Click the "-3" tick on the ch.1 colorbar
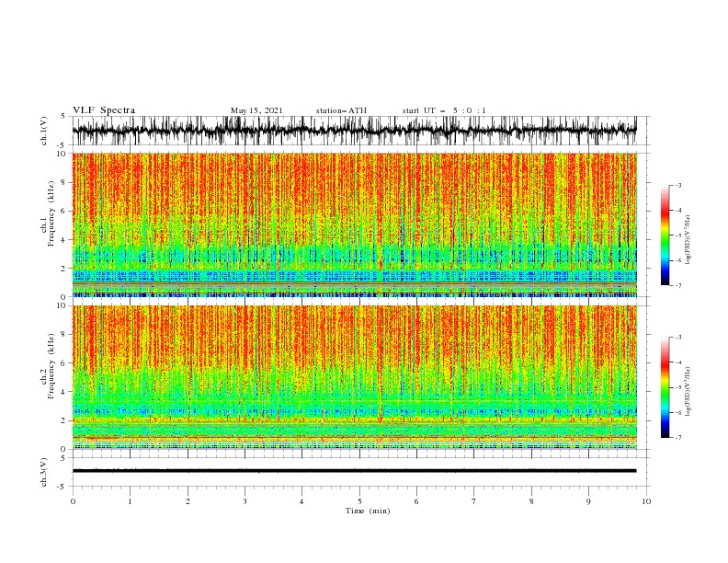 [677, 185]
